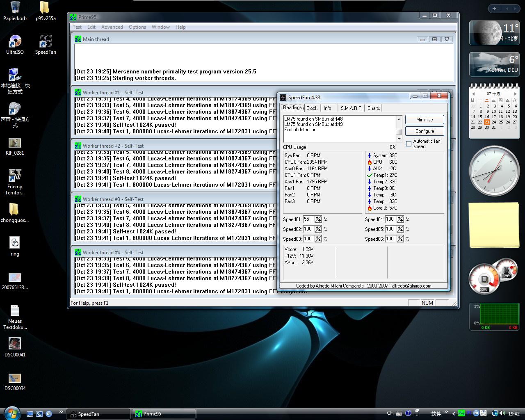Launch UltraISO from the desktop
The image size is (525, 420).
coord(15,45)
